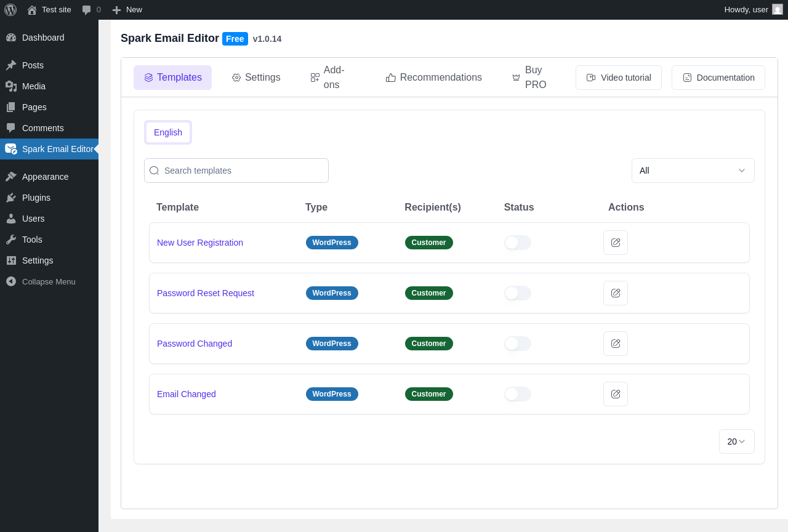Click the WordPress logo in admin bar
The image size is (788, 532).
10,10
